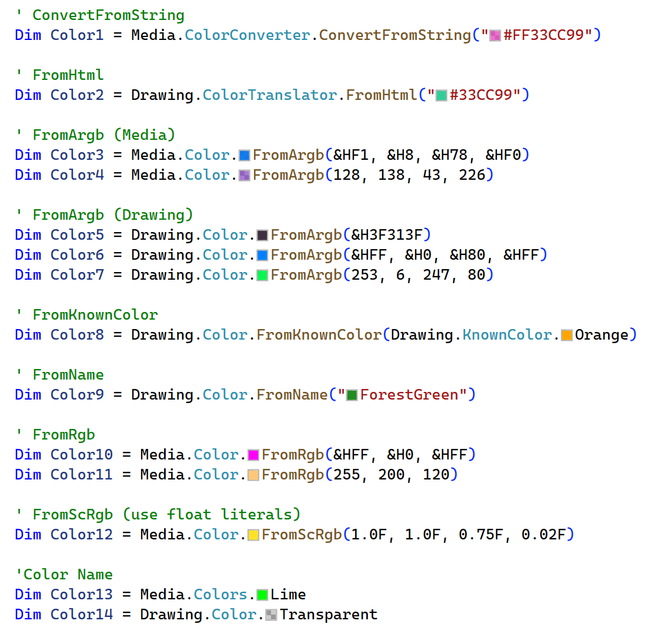Click the orange swatch before the Orange known color
This screenshot has width=672, height=634.
coord(566,334)
